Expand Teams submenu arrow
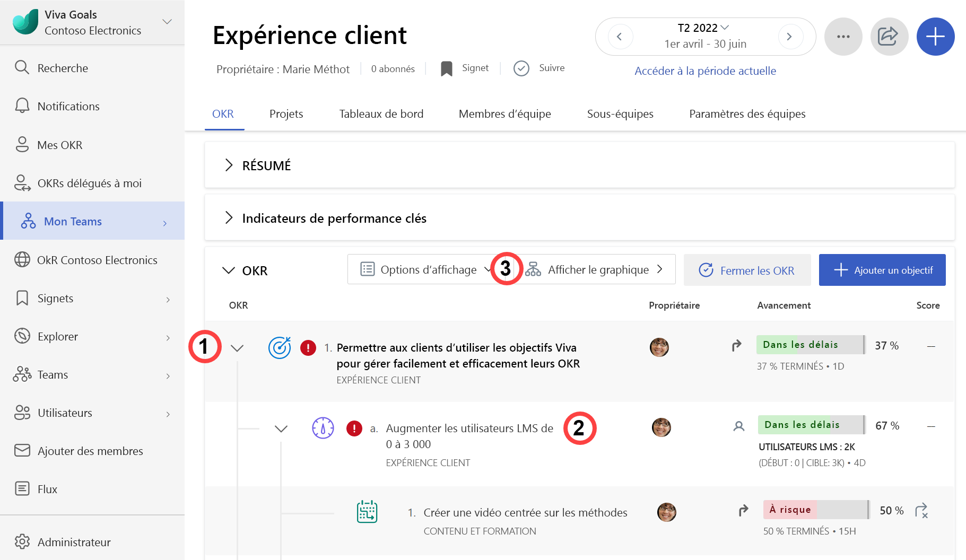The width and height of the screenshot is (966, 560). tap(168, 376)
